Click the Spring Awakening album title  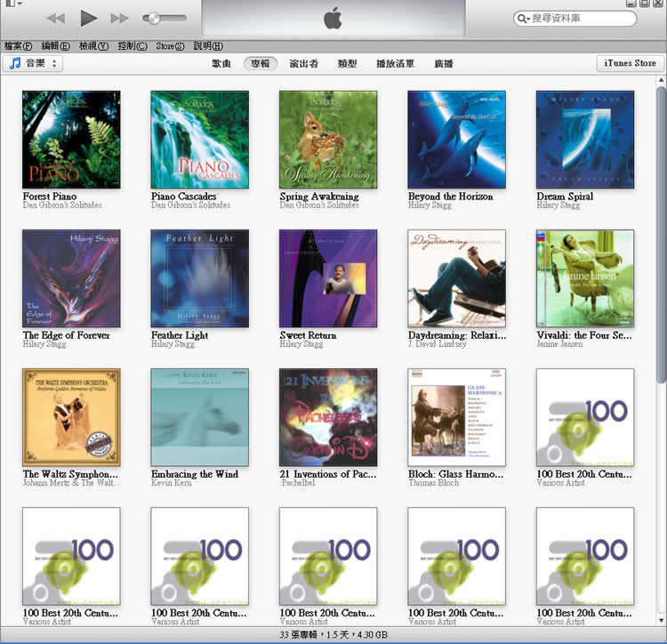click(319, 197)
